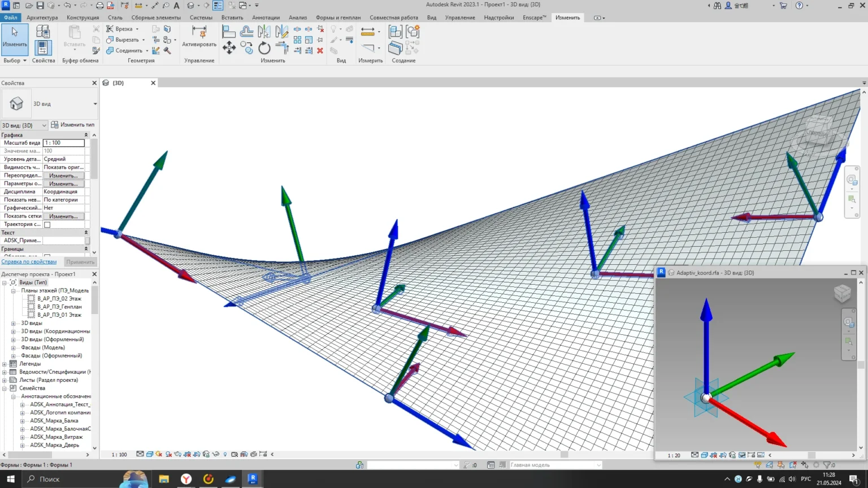The width and height of the screenshot is (868, 488).
Task: Click the Rotate tool icon
Action: click(264, 49)
